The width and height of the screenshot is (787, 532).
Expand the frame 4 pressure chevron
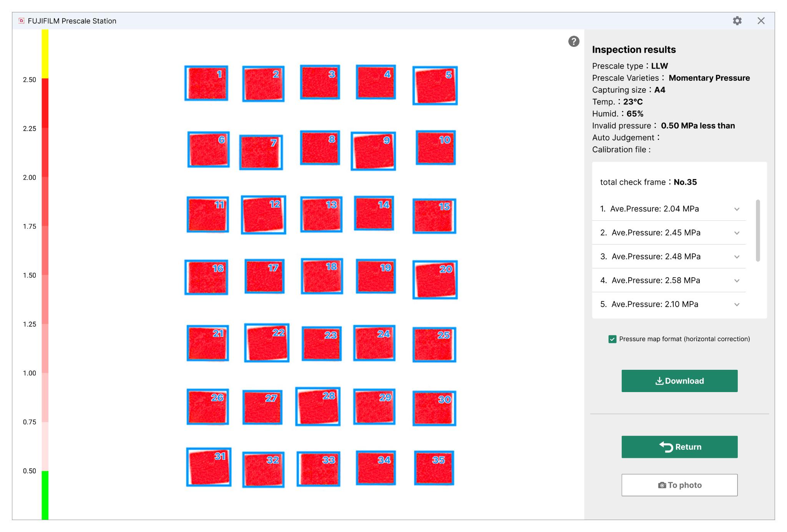[x=737, y=281]
